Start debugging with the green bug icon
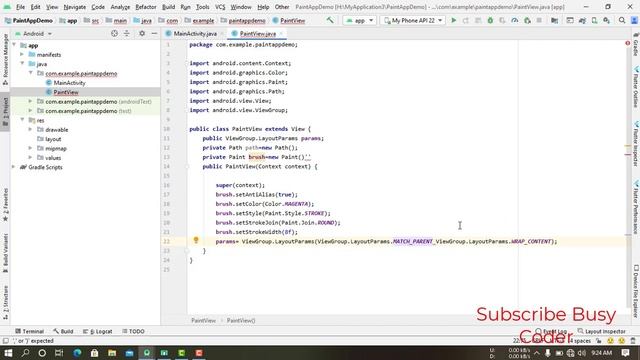 click(490, 20)
